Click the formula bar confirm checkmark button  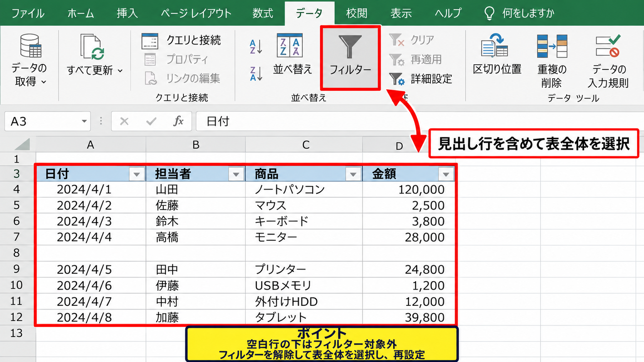[151, 122]
